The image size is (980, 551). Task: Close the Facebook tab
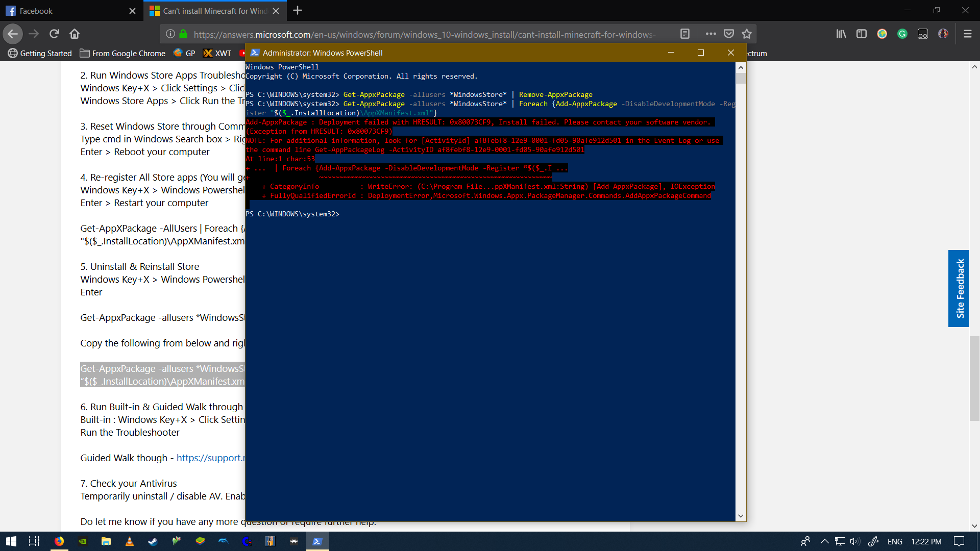click(x=132, y=11)
